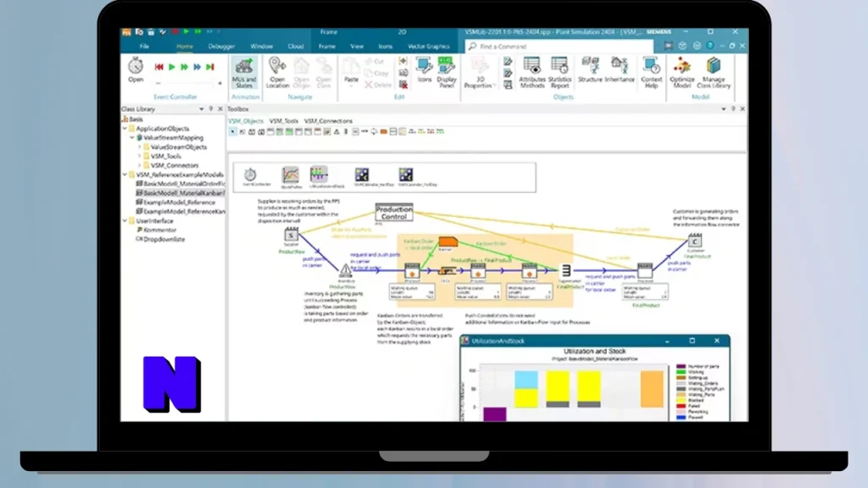Start simulation with green play button

171,67
